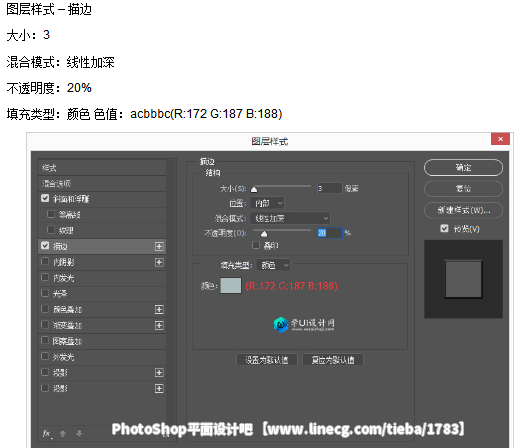Viewport: 520px width, 448px height.
Task: Click the 设置为默认值 button
Action: (267, 360)
